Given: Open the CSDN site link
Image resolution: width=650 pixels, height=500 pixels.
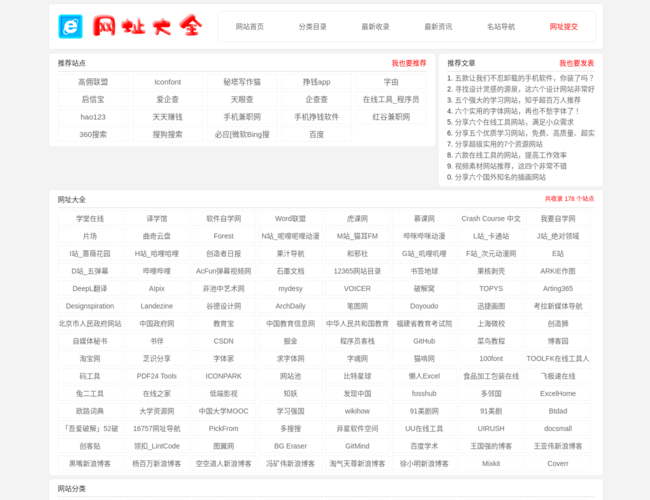Looking at the screenshot, I should (223, 341).
